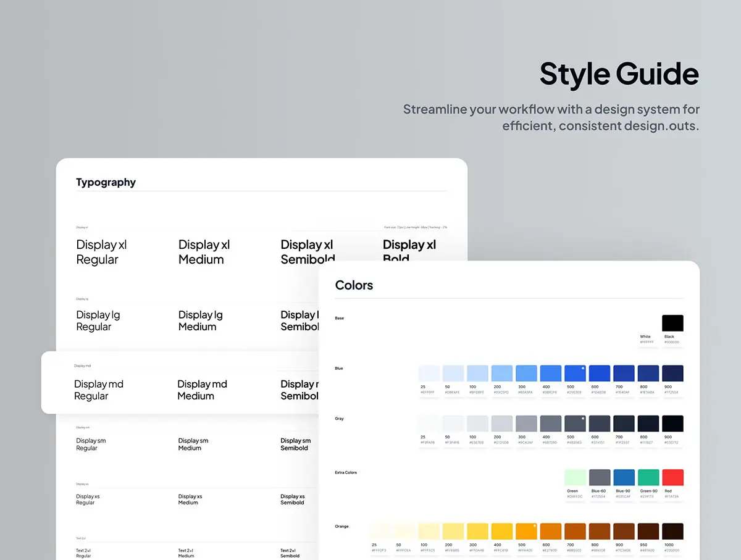This screenshot has height=560, width=741.
Task: Select the lightest Blue 25 swatch
Action: pos(429,374)
